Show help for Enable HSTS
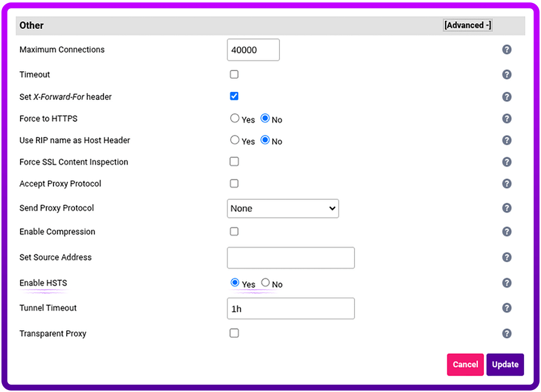This screenshot has height=392, width=541. coord(507,283)
